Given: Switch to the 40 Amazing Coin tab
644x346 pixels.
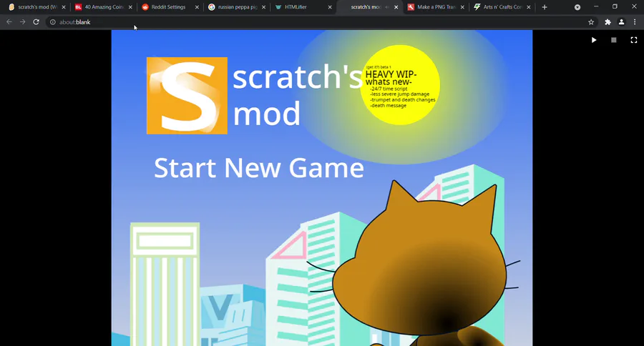Looking at the screenshot, I should click(104, 7).
